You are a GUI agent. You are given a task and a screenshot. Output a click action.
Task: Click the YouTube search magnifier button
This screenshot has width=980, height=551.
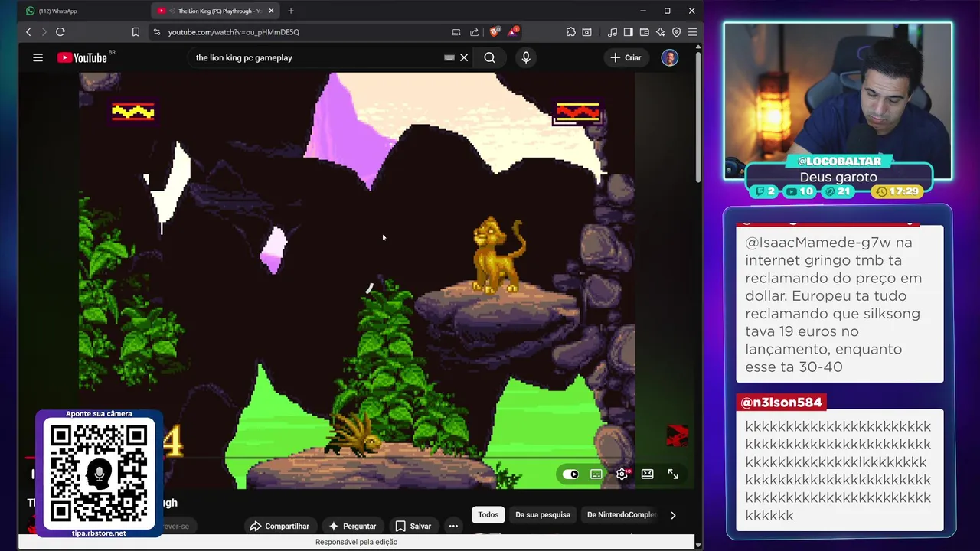[x=489, y=57]
